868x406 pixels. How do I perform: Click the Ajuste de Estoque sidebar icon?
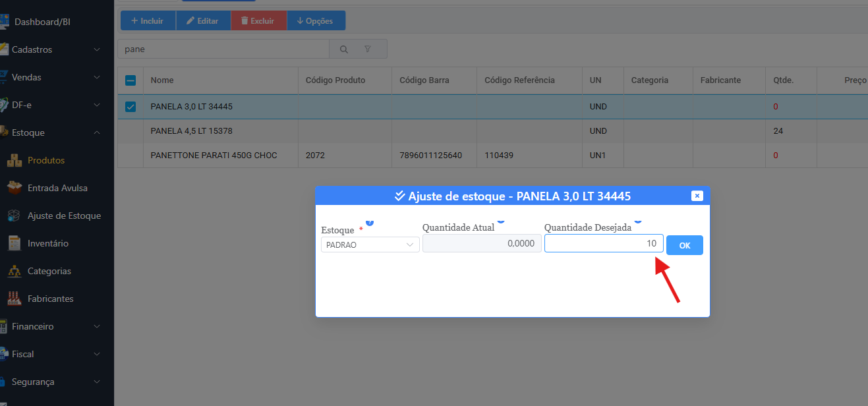pyautogui.click(x=14, y=216)
